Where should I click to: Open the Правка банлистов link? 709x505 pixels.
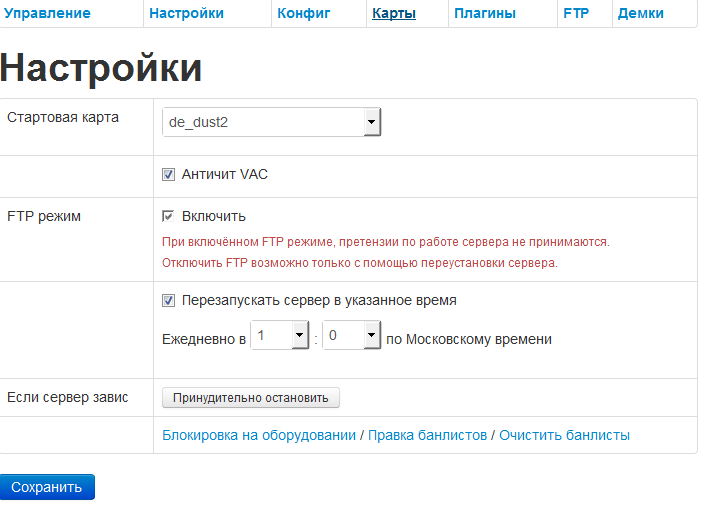tap(427, 435)
